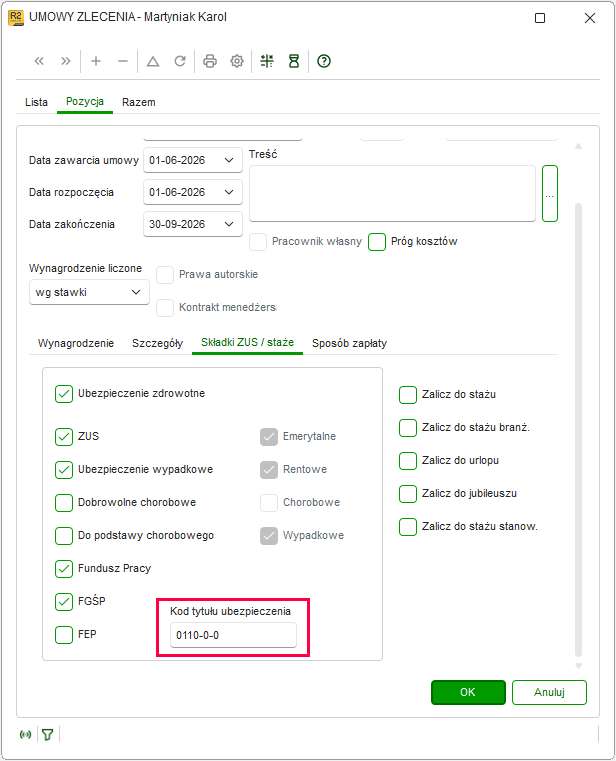Click the greyed Rentowe checkbox
Viewport: 616px width, 761px height.
point(268,470)
